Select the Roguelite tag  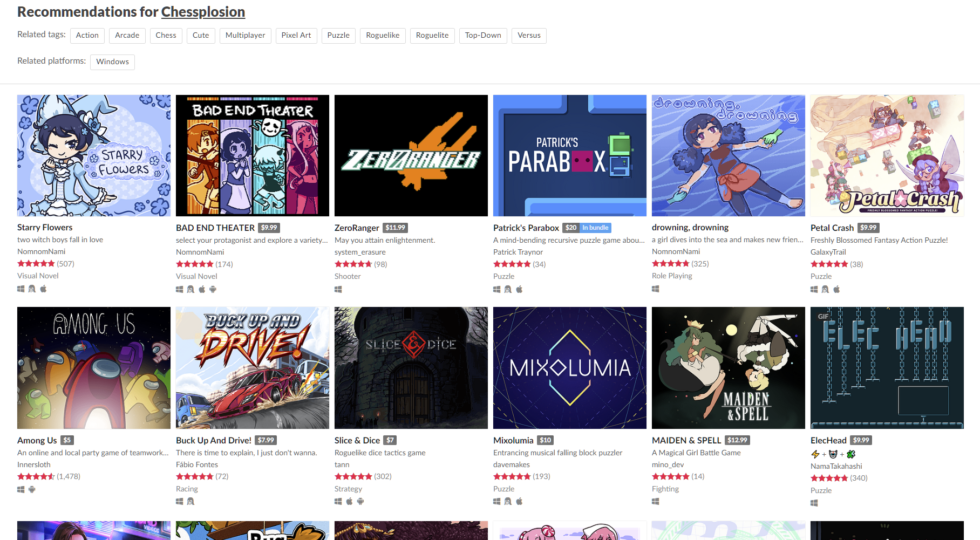point(432,35)
